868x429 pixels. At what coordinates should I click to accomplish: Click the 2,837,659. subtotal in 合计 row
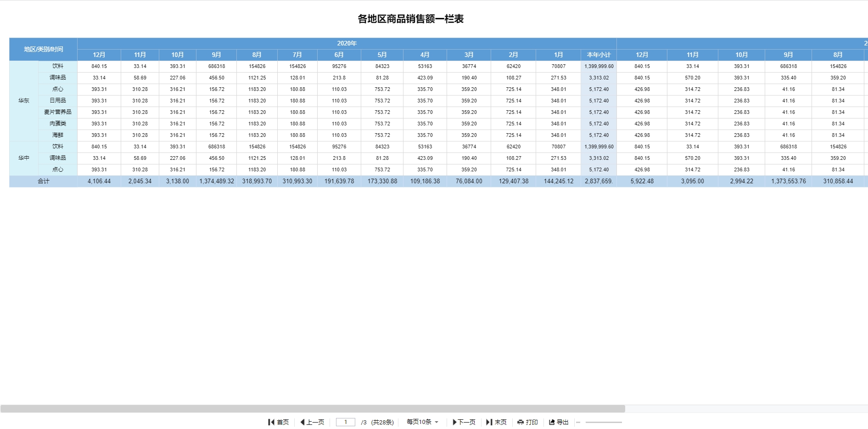tap(599, 181)
